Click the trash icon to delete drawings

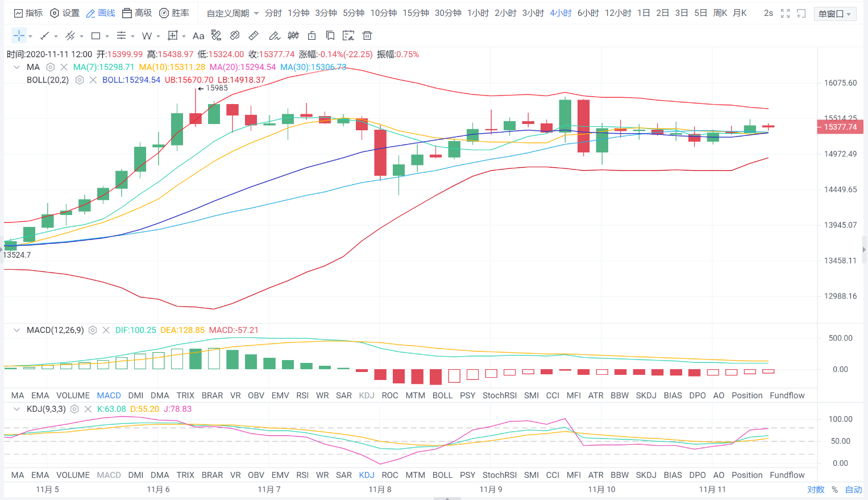[367, 36]
